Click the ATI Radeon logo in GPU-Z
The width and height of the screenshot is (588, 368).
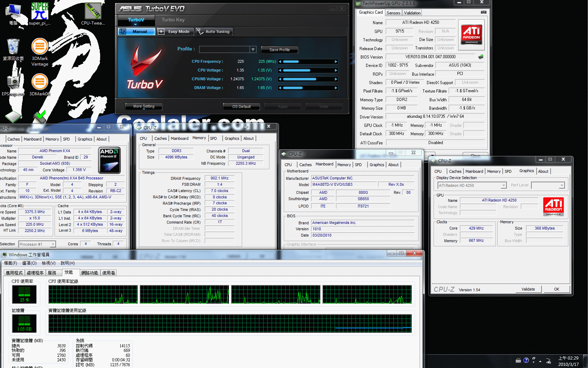coord(471,34)
